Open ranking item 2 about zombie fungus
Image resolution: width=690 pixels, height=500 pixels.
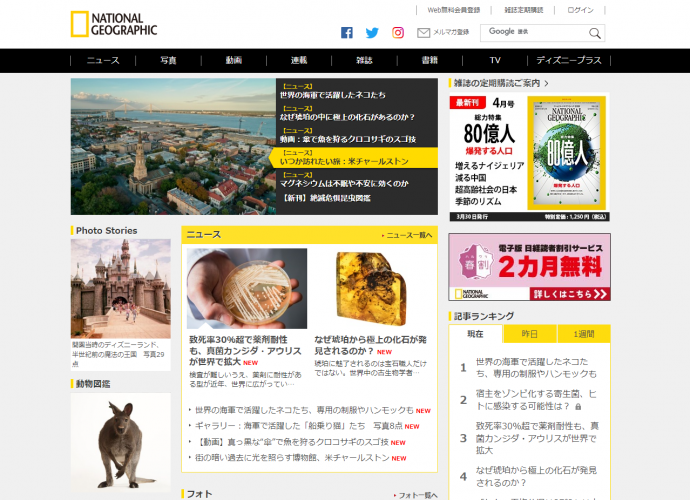click(536, 400)
